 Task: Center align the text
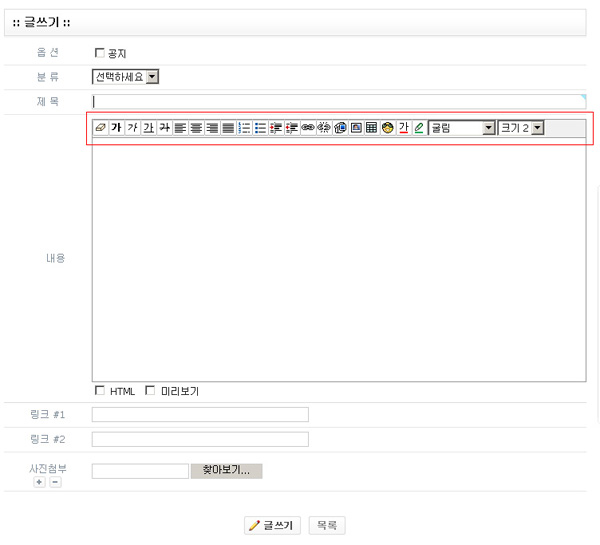pos(196,127)
